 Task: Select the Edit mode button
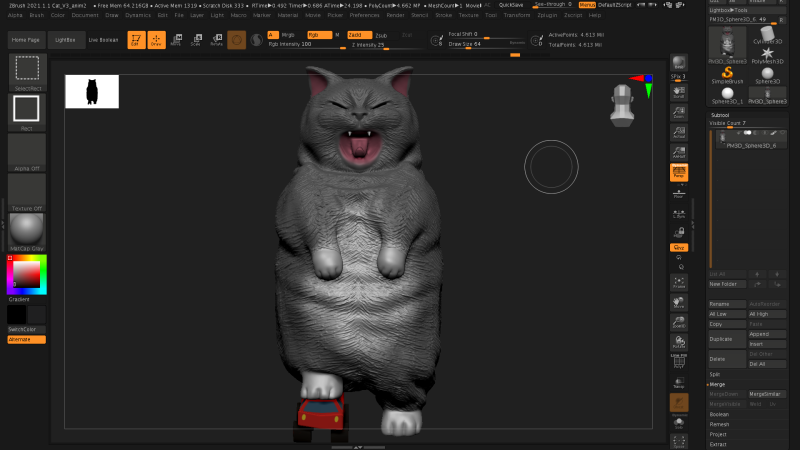click(x=135, y=39)
